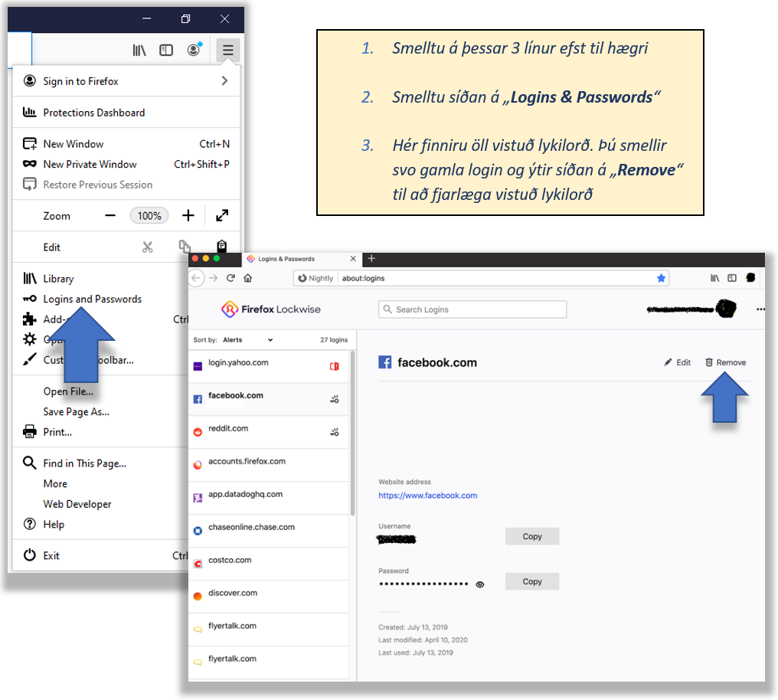Click the bookmark star in address bar
778x700 pixels.
662,278
